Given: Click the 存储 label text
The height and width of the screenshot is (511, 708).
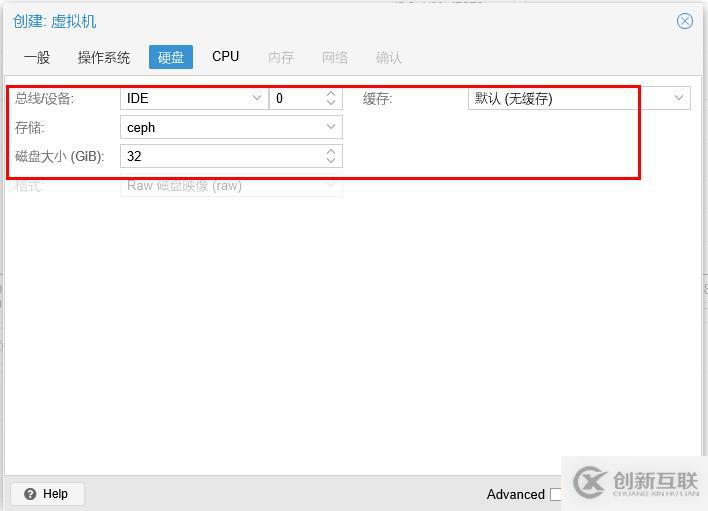Looking at the screenshot, I should point(29,127).
